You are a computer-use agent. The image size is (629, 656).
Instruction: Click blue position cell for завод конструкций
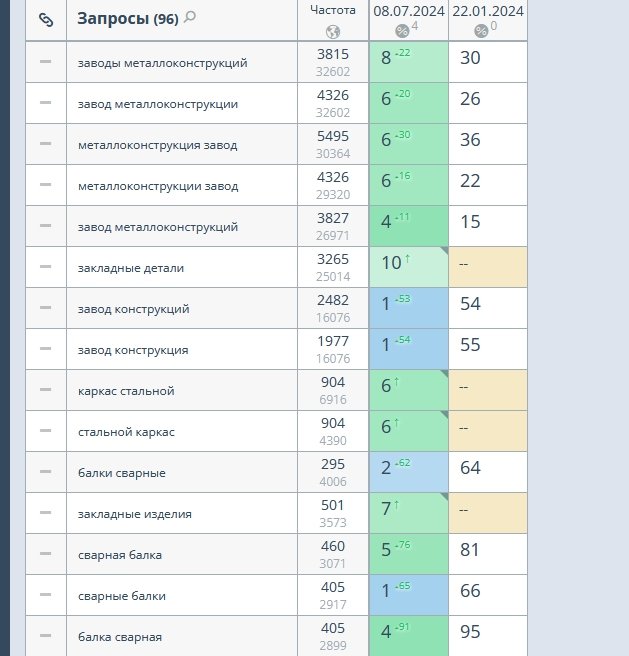pyautogui.click(x=408, y=308)
